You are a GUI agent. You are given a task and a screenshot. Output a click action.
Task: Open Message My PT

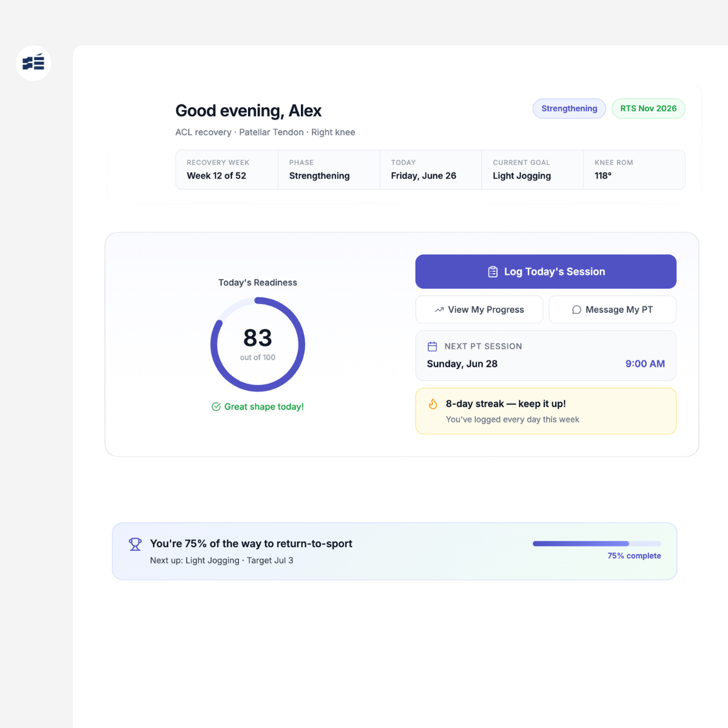point(613,309)
